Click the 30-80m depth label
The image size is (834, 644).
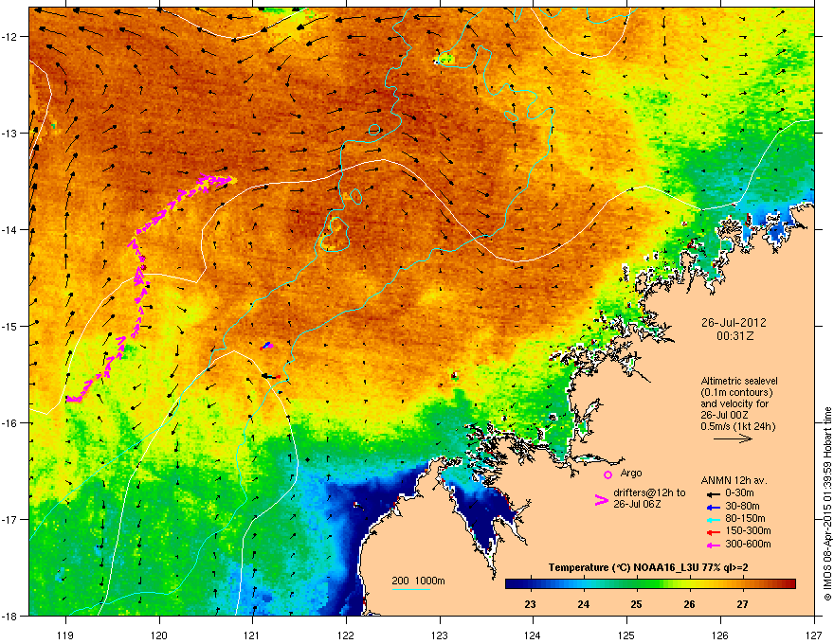pos(742,507)
